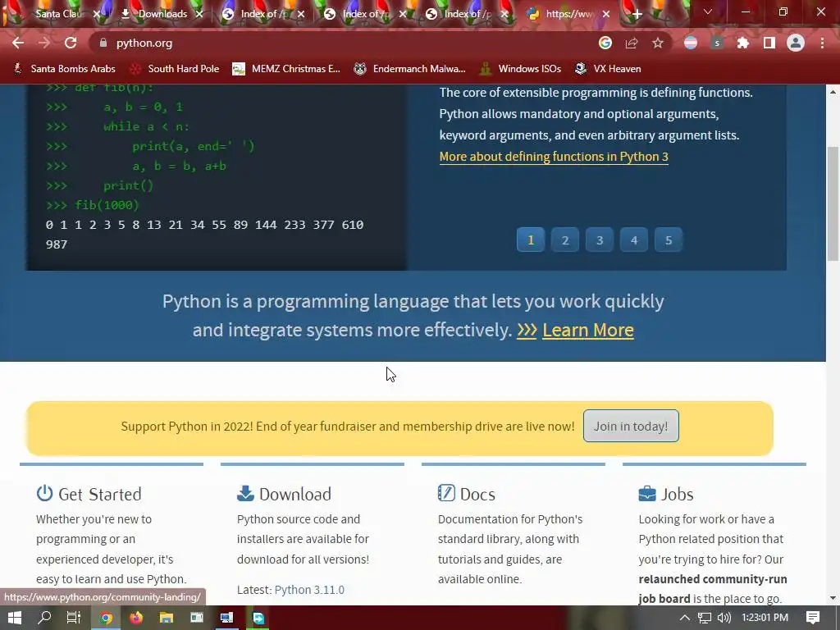The image size is (840, 630).
Task: Open the Python 3.11.0 latest link
Action: (309, 590)
